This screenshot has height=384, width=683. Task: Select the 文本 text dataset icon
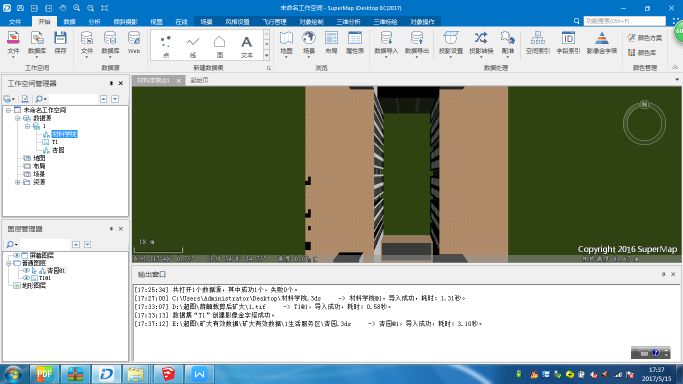pos(247,46)
